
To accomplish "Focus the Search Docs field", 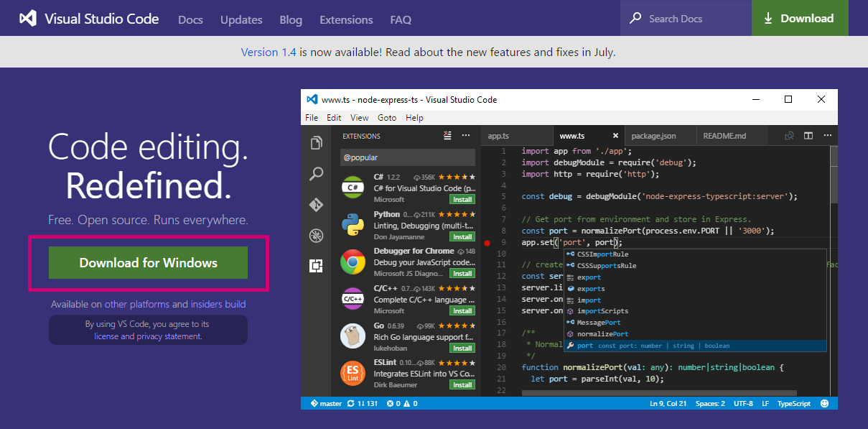I will click(x=686, y=18).
